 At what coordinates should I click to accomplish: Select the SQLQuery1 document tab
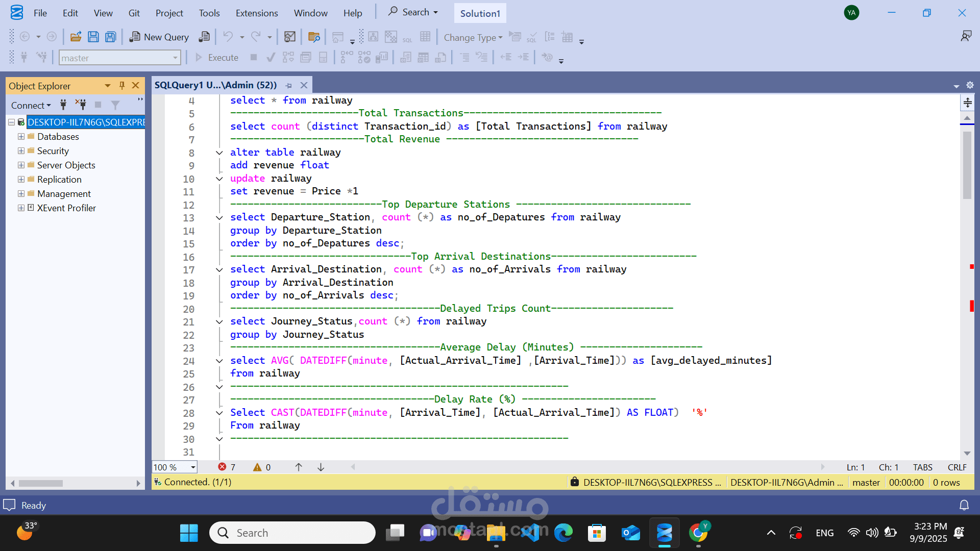click(215, 85)
